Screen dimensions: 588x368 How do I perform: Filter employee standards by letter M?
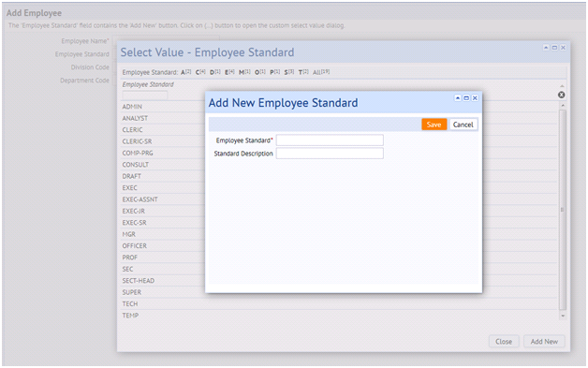tap(244, 72)
